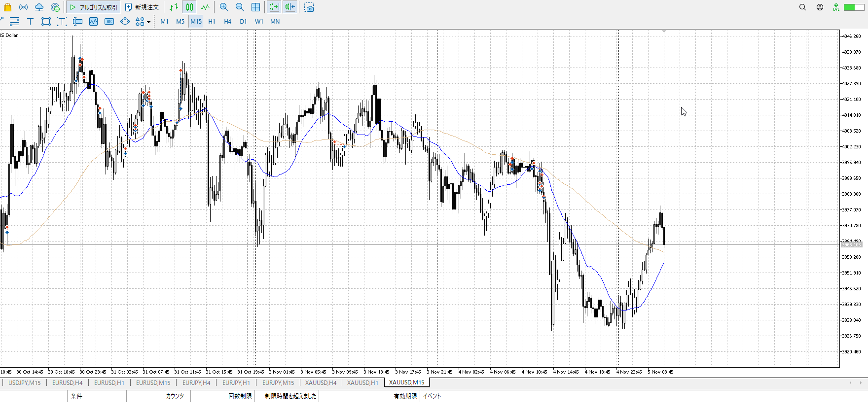Open the tile windows grid icon

coord(255,7)
